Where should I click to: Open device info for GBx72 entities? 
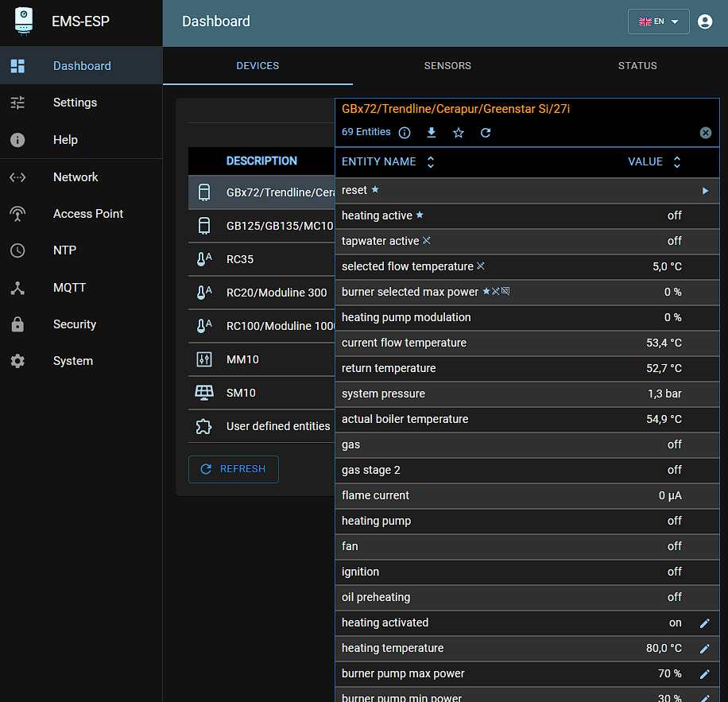point(405,133)
